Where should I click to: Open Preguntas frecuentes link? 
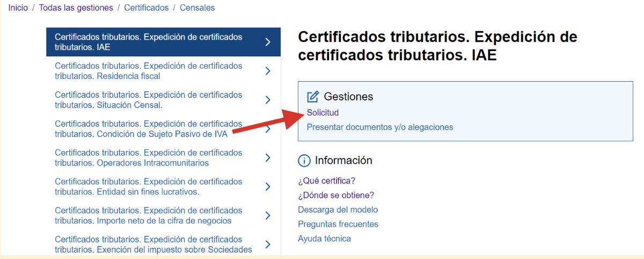tap(338, 224)
